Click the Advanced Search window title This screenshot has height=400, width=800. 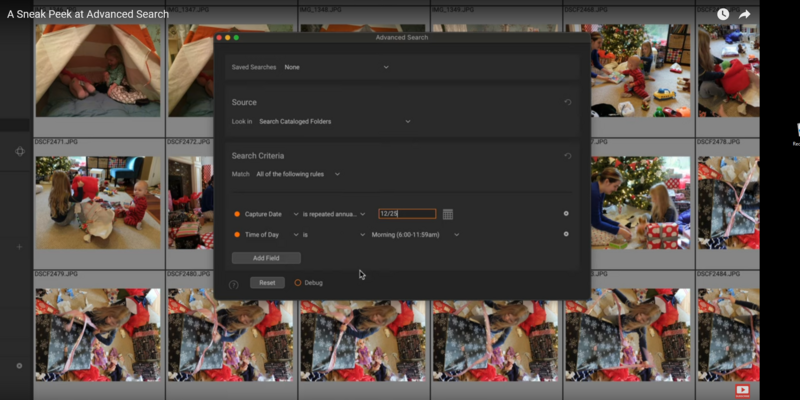coord(402,37)
